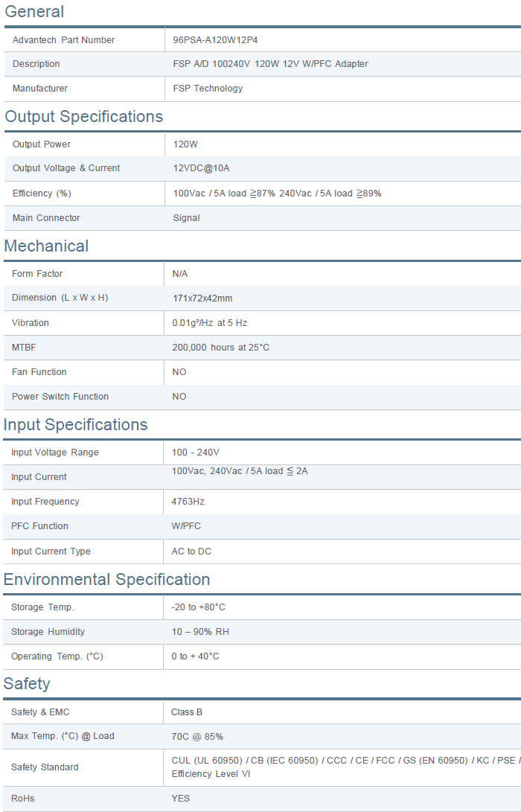Click the Safety Standard row label

[45, 767]
